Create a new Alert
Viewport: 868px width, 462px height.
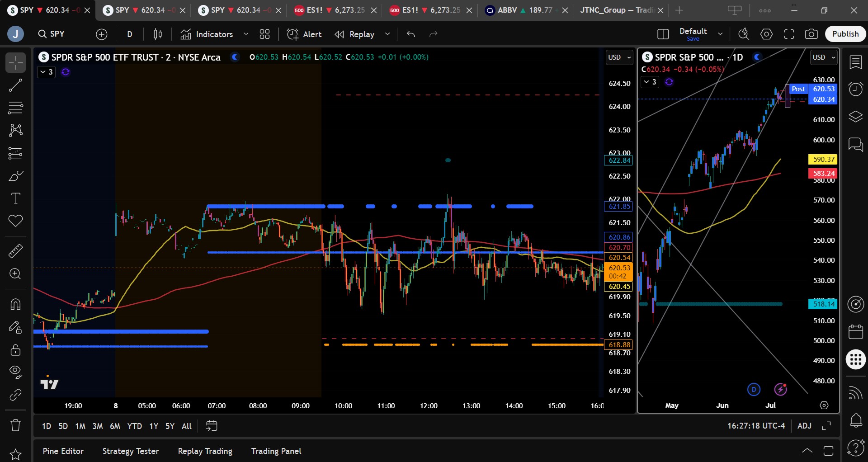click(x=304, y=34)
